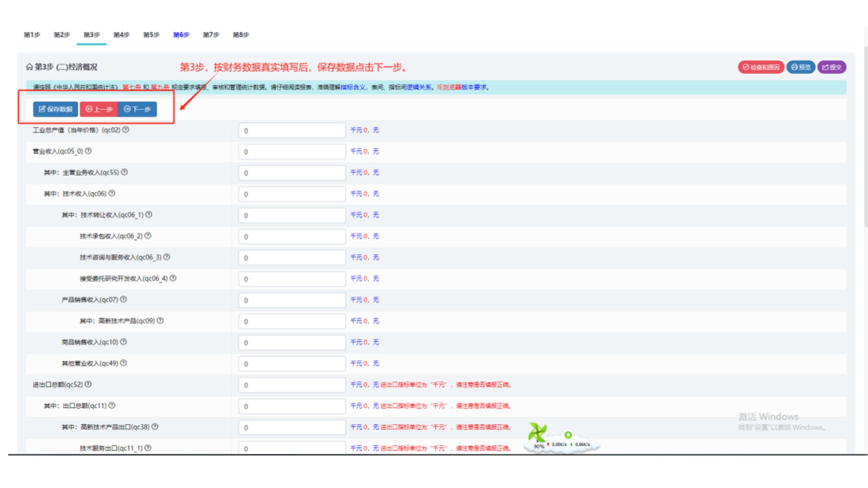Click the 下一步 button
Image resolution: width=868 pixels, height=488 pixels.
137,109
